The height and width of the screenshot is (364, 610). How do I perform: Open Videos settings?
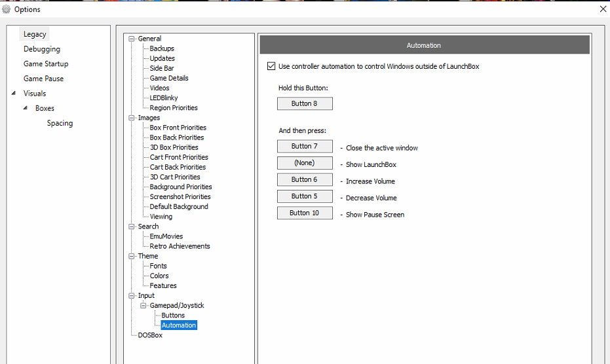point(159,88)
